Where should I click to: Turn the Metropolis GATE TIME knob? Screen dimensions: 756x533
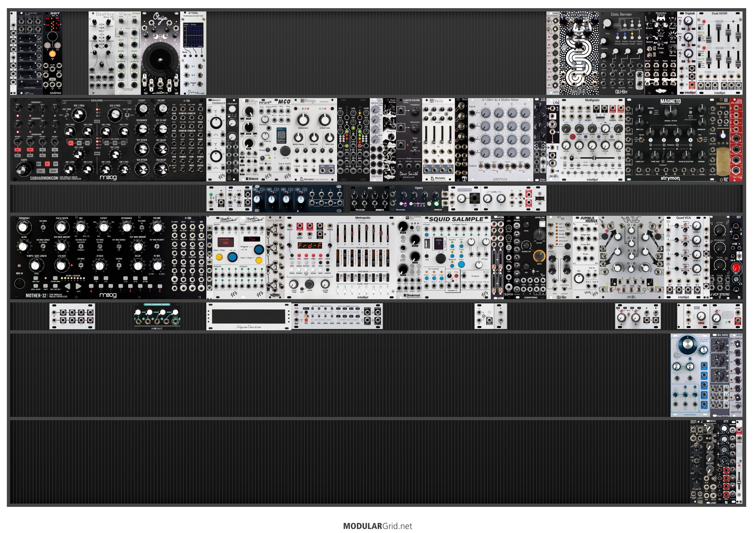click(x=293, y=284)
